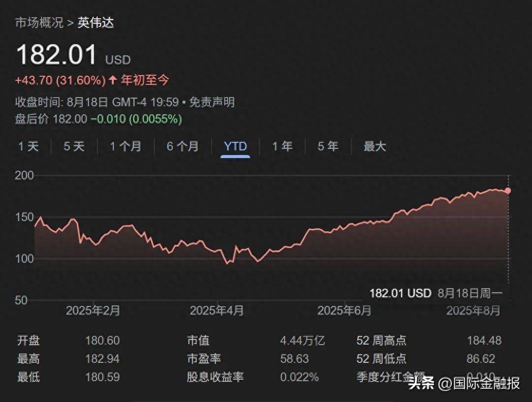
Task: Click the 2025年6月 x-axis label
Action: [345, 311]
